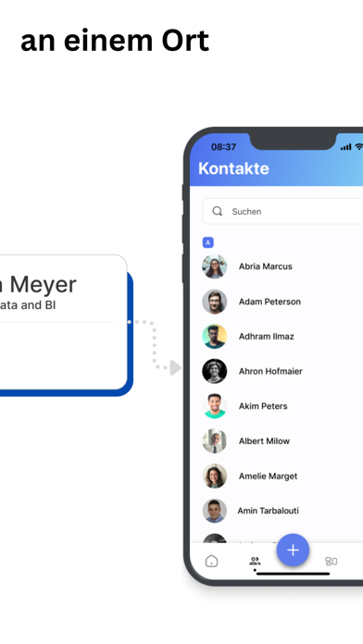Screen dimensions: 363x644
Task: Click the cellular signal strength icon
Action: [x=346, y=146]
